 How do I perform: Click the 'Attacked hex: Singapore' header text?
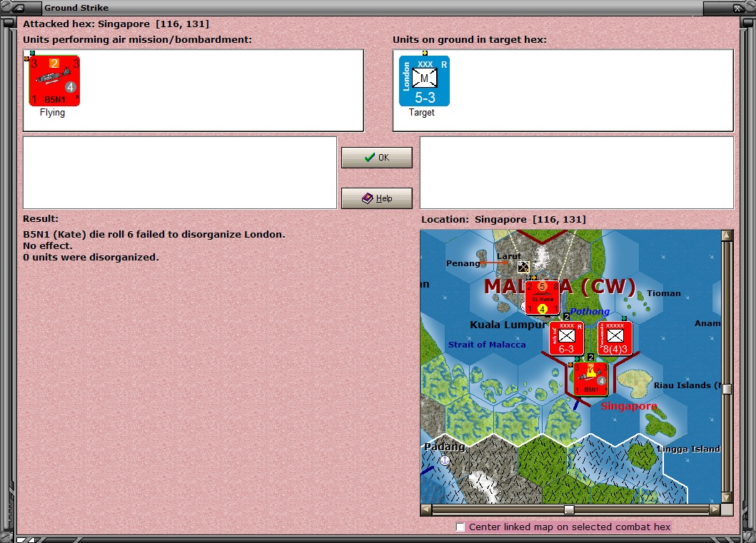116,24
